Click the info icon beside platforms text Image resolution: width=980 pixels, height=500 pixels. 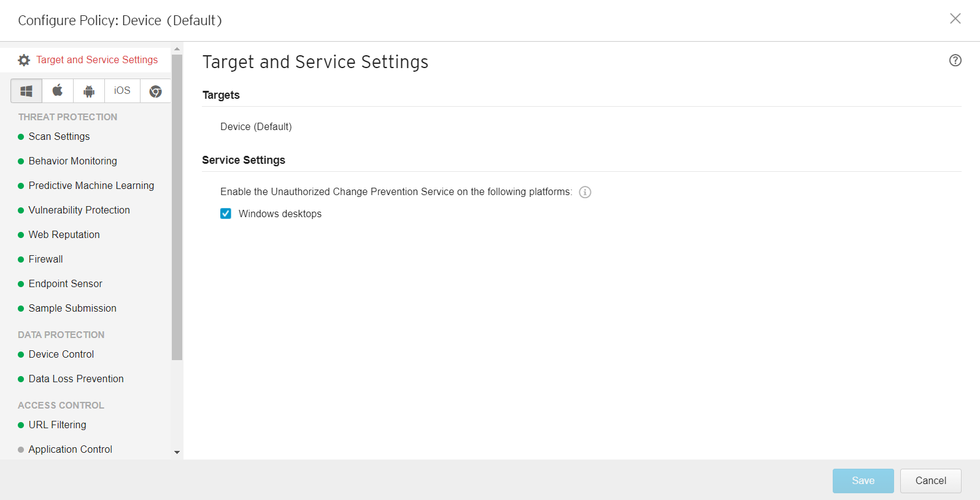point(585,192)
